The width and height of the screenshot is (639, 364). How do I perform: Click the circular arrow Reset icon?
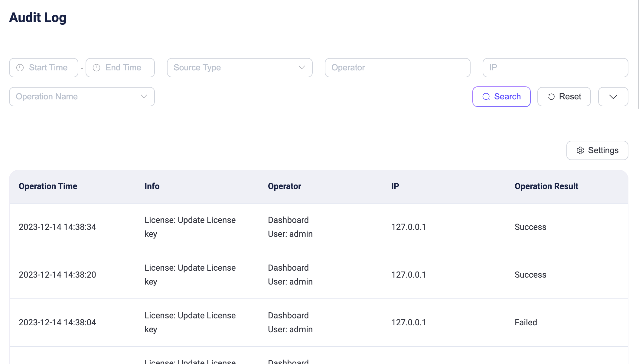click(x=551, y=97)
